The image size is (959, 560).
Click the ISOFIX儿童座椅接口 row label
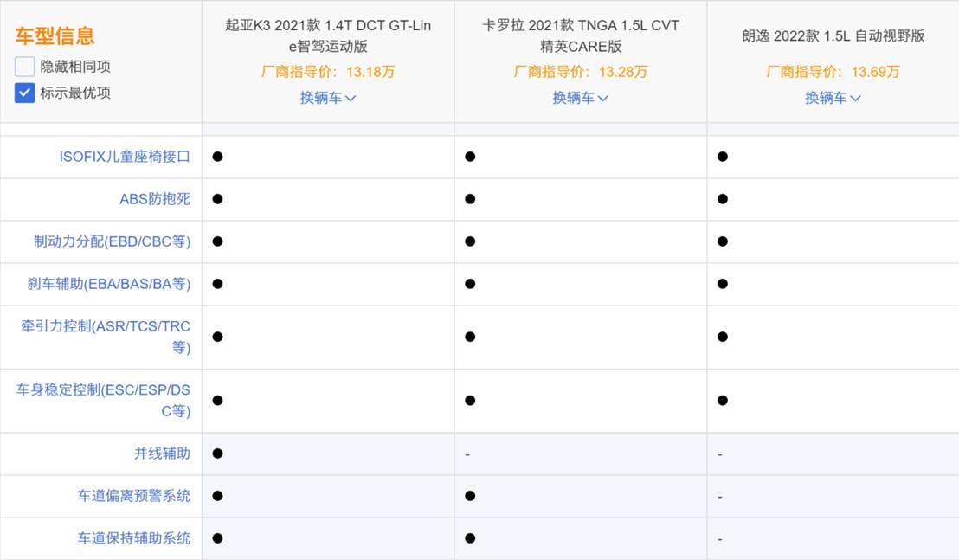click(125, 157)
